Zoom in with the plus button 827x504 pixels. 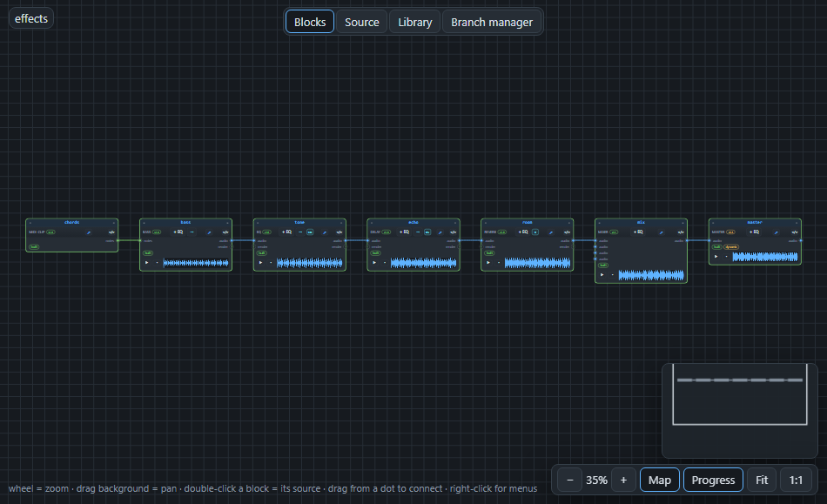(623, 480)
